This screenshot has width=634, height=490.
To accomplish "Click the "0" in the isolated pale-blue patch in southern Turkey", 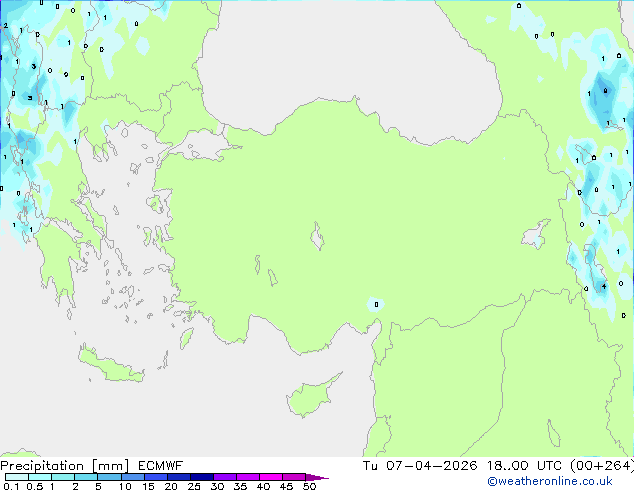I will (x=376, y=304).
